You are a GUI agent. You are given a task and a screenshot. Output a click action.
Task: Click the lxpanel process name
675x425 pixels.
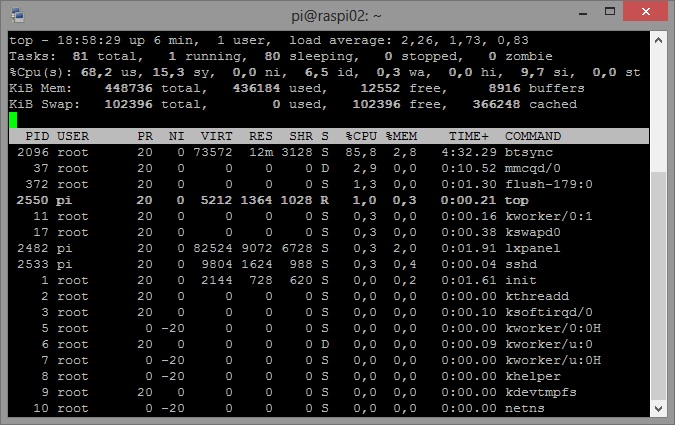tap(533, 248)
